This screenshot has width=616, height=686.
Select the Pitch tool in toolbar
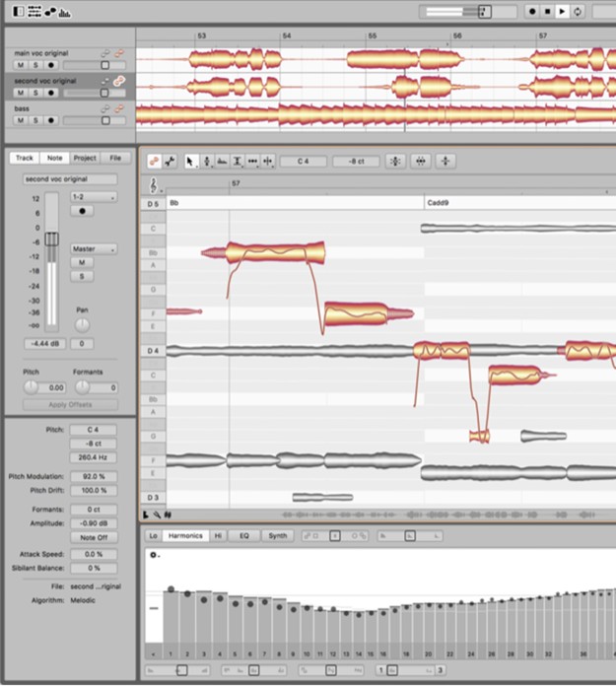(x=206, y=161)
